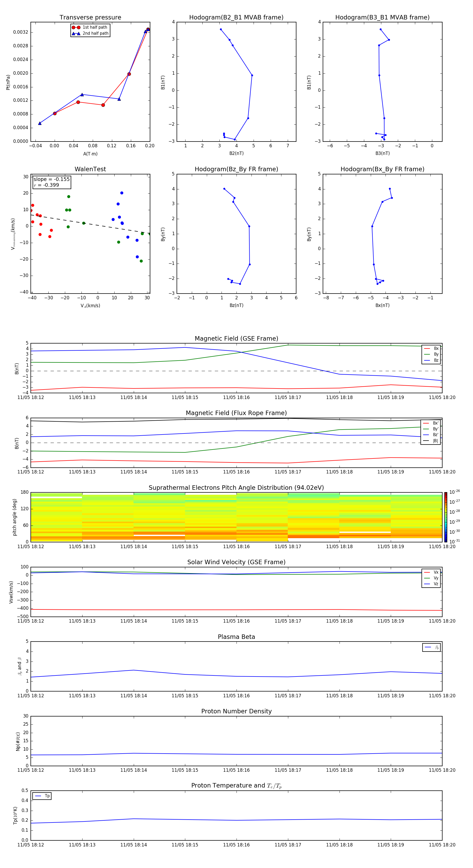This screenshot has width=473, height=868.
Task: Select the "Bx'" flux rope legend entry
Action: pos(431,423)
